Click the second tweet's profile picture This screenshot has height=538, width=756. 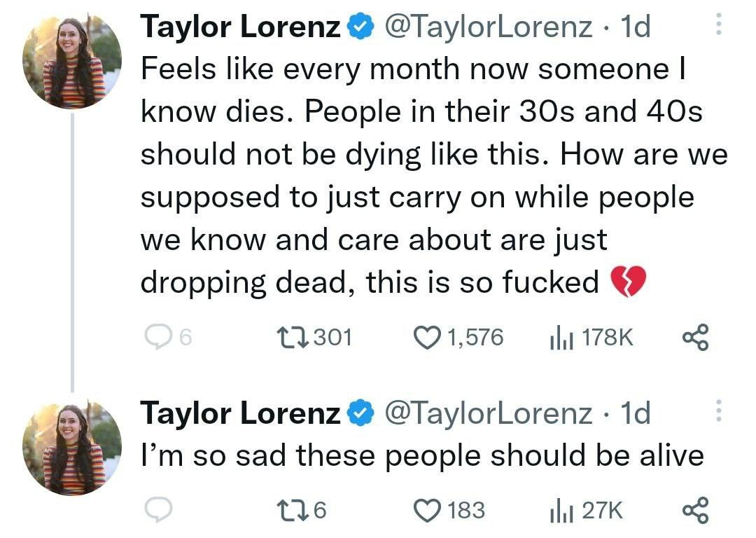[73, 447]
